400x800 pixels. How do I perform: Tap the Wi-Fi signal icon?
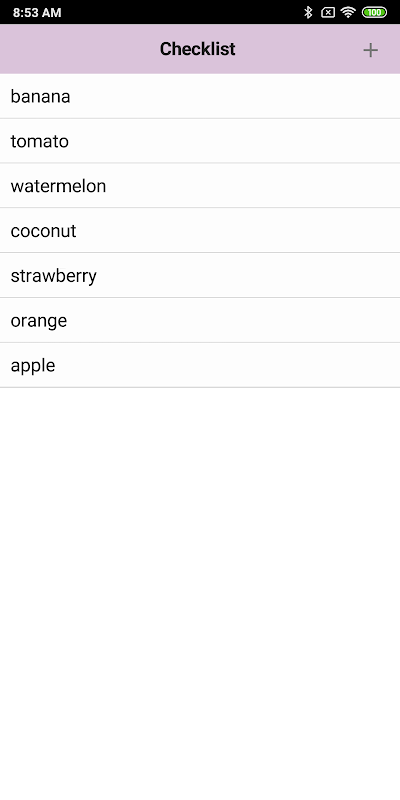tap(348, 12)
